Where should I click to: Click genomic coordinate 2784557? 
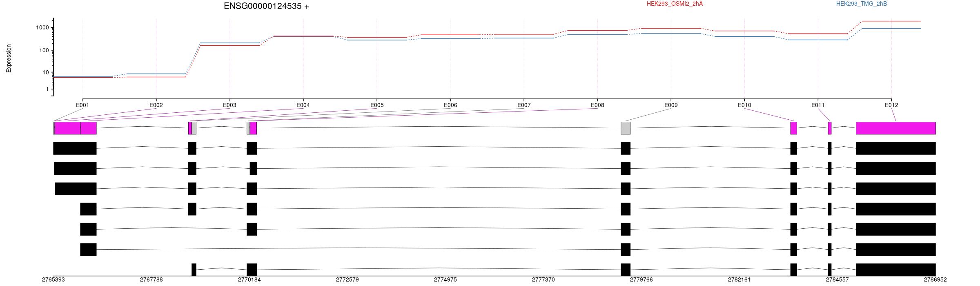click(837, 280)
